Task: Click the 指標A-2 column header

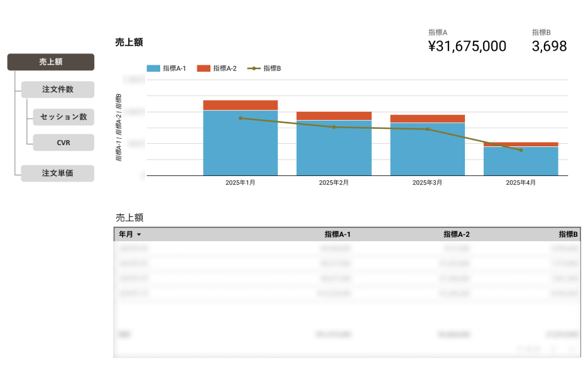Action: [x=456, y=234]
